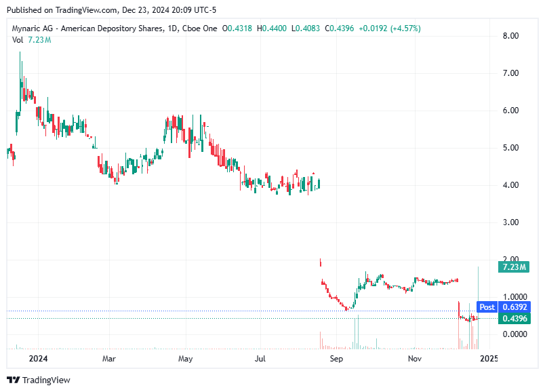Screen dimensions: 545x392
Task: Click the 2025 time axis label
Action: point(489,359)
